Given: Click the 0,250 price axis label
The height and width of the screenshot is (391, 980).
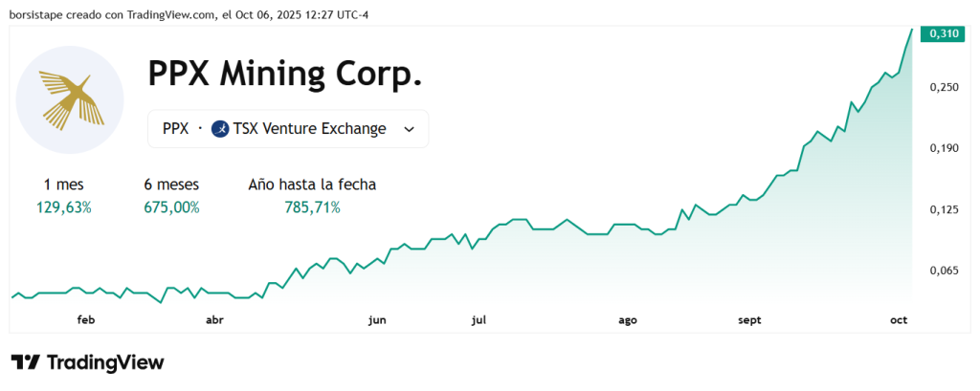Looking at the screenshot, I should point(944,87).
